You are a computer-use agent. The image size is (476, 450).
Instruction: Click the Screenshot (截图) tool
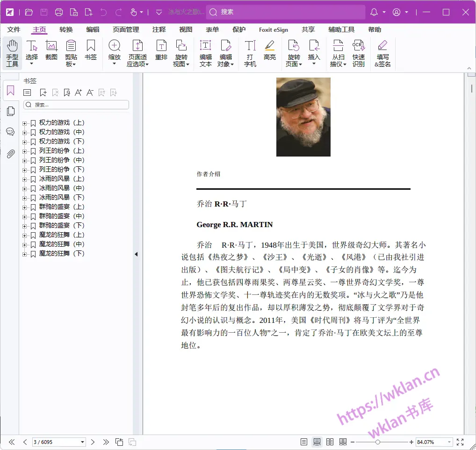point(51,50)
